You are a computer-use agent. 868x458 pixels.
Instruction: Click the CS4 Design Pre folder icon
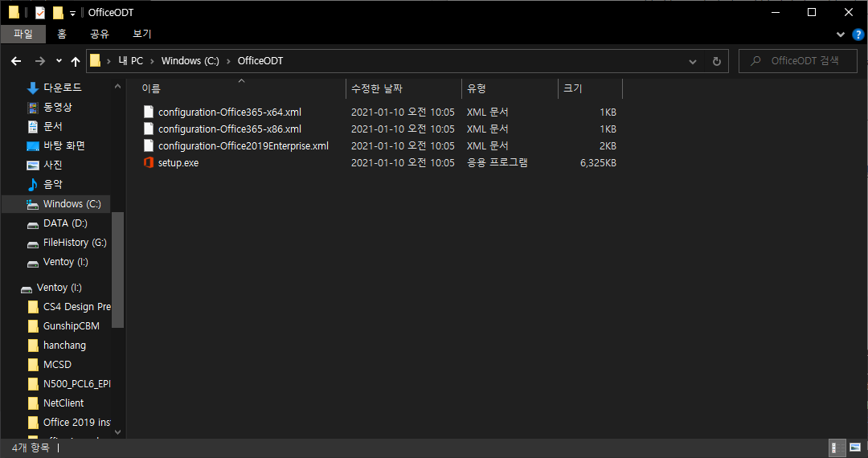coord(33,306)
